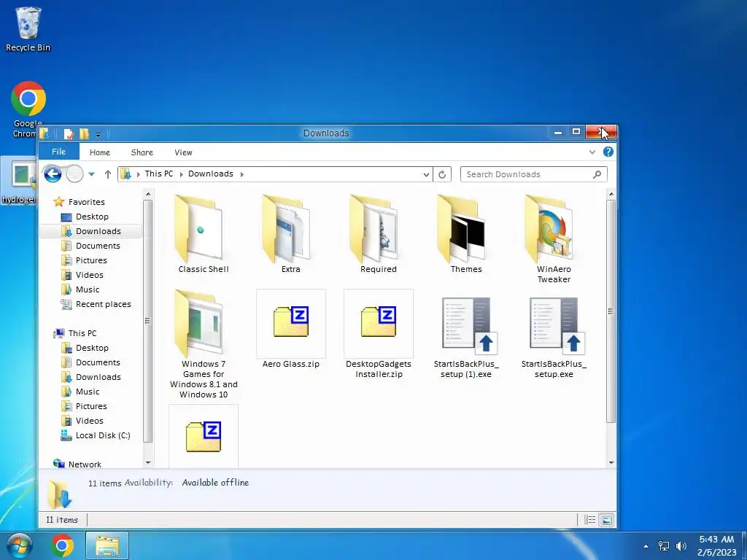The image size is (747, 560).
Task: Show hidden system tray icons
Action: click(x=646, y=546)
